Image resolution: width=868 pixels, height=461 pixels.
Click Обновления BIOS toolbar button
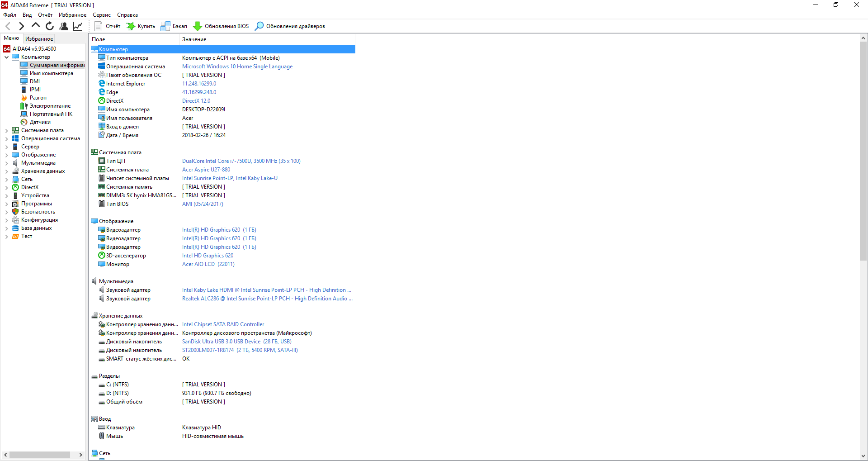click(221, 26)
